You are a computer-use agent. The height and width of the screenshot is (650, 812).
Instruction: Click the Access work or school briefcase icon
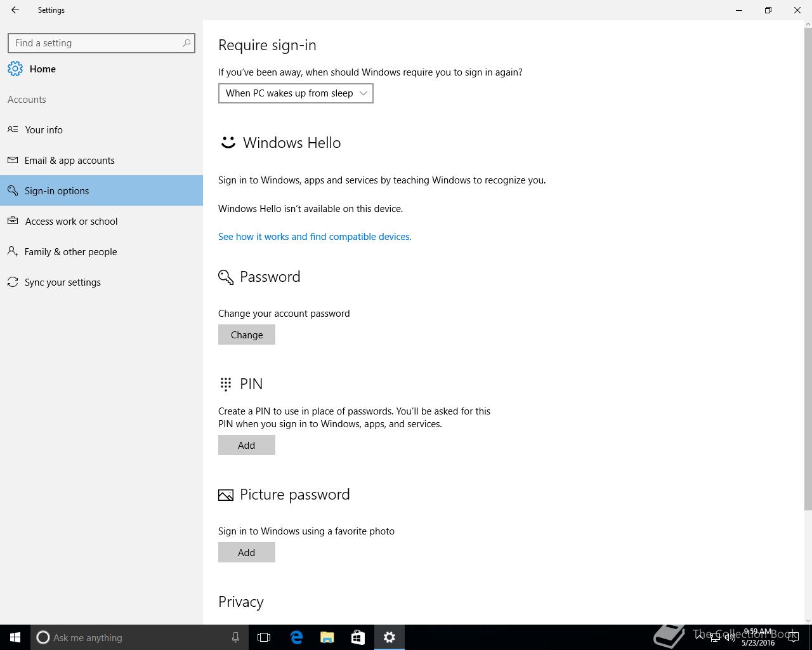coord(13,221)
